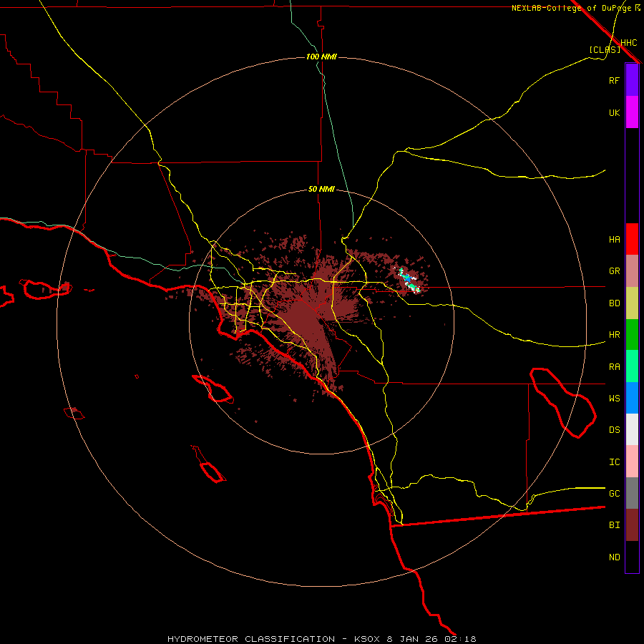Click the mint RA legend swatch
This screenshot has width=644, height=644.
(x=632, y=366)
